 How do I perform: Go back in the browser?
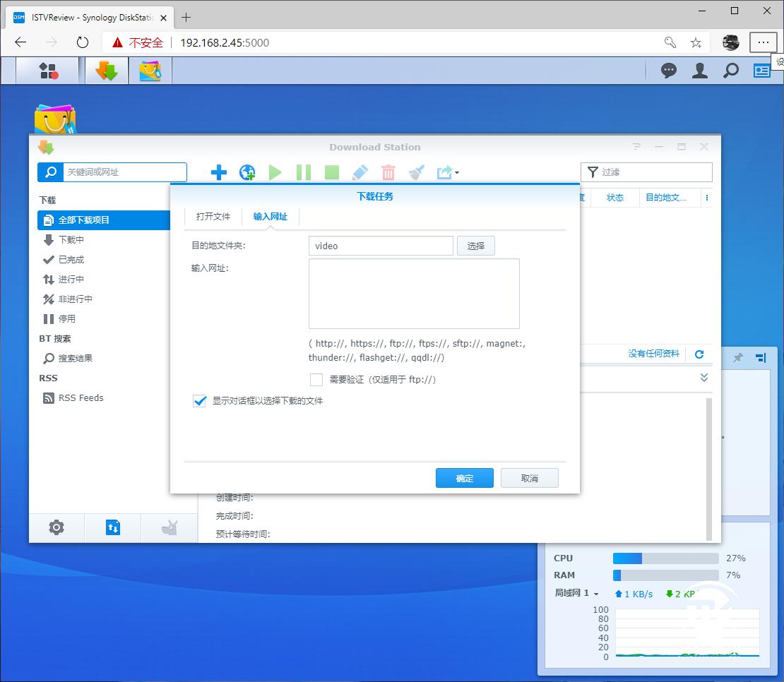[x=20, y=42]
